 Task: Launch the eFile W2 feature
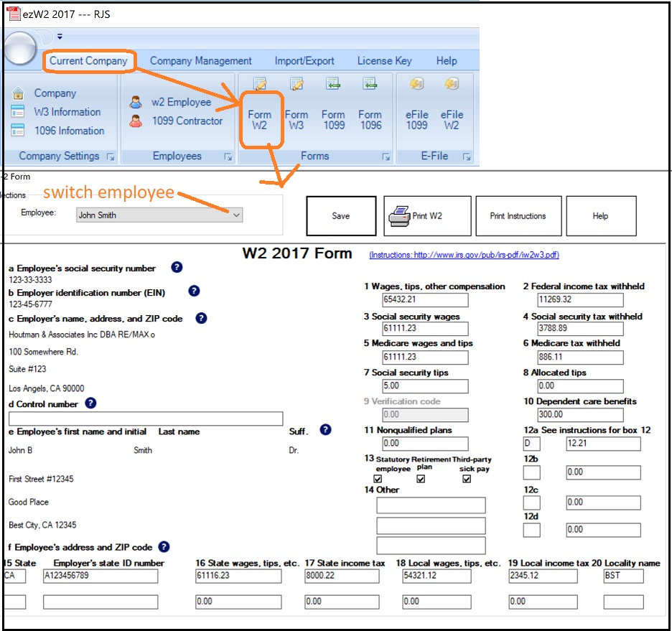coord(452,115)
